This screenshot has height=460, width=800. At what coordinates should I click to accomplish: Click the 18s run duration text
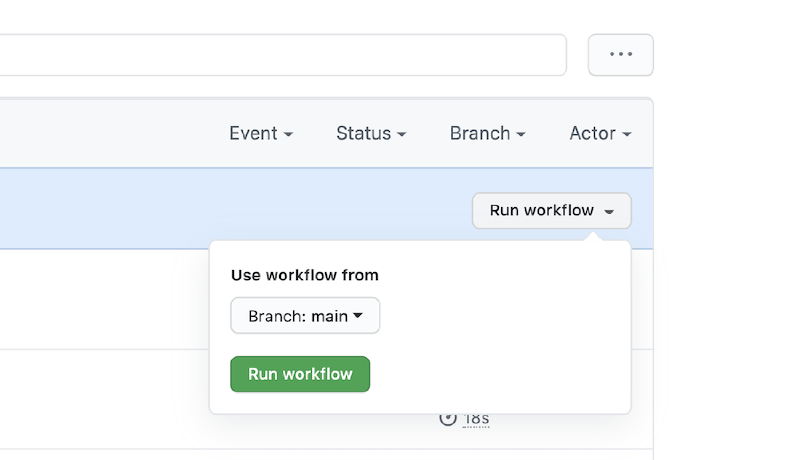tap(477, 419)
